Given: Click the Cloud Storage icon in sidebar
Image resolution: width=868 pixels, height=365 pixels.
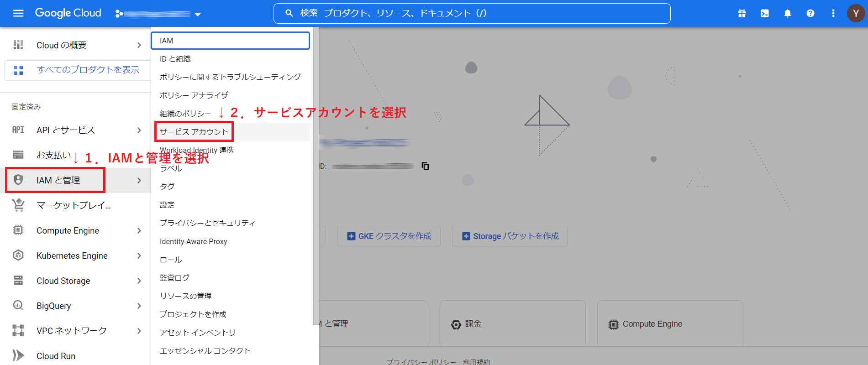Looking at the screenshot, I should click(18, 280).
